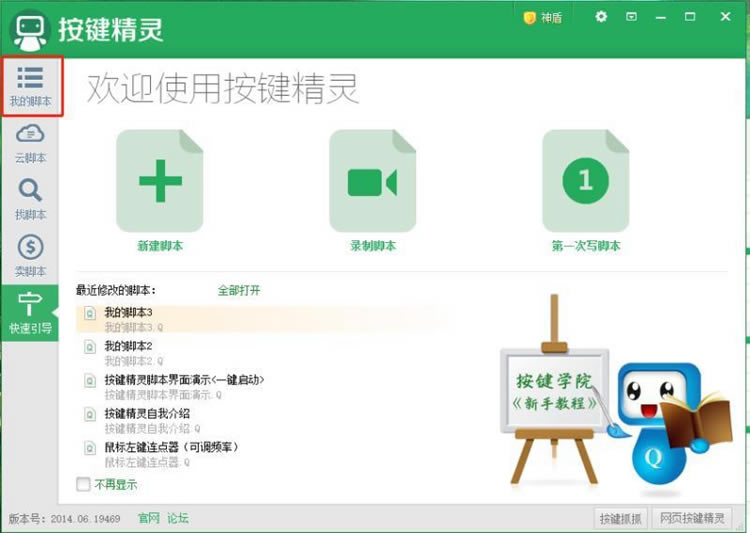Screen dimensions: 750x533
Task: Click the 按键抓抓 button
Action: (x=621, y=518)
